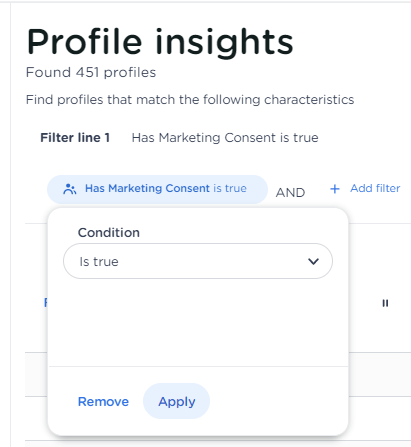Click "is true" text inside the filter chip

(230, 188)
